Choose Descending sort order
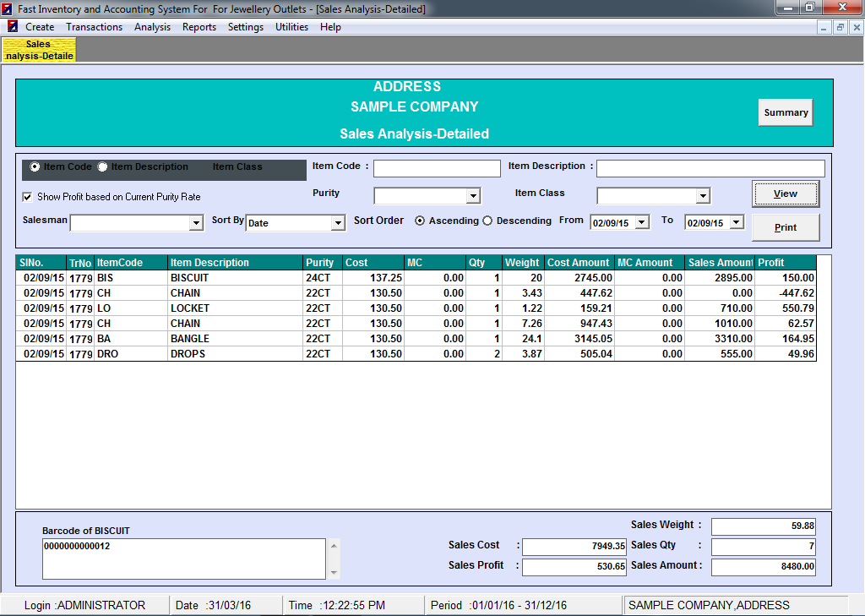The image size is (865, 616). [x=487, y=221]
